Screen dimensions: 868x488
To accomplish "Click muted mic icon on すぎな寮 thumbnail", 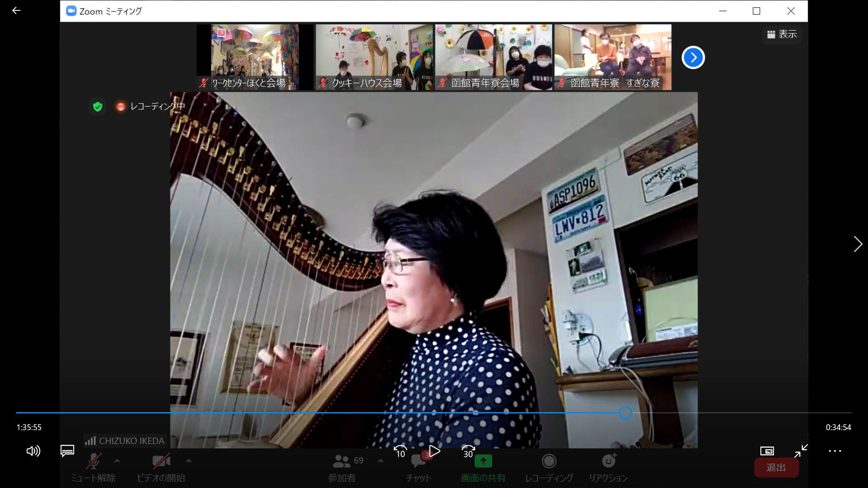I will 561,83.
